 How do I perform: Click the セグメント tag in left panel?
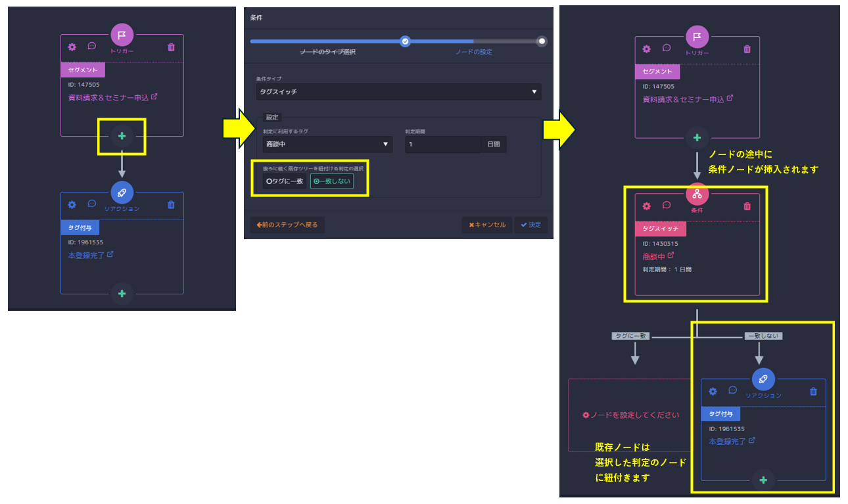coord(83,70)
